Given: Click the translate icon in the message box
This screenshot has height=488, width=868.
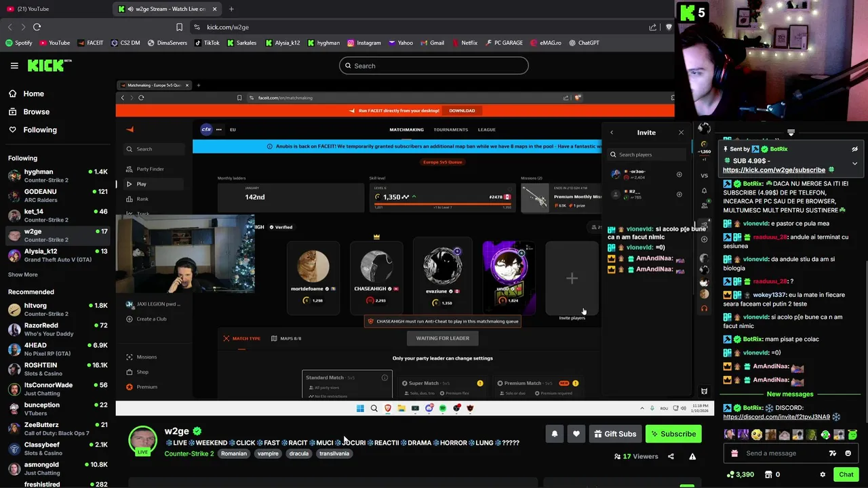Looking at the screenshot, I should click(x=833, y=453).
